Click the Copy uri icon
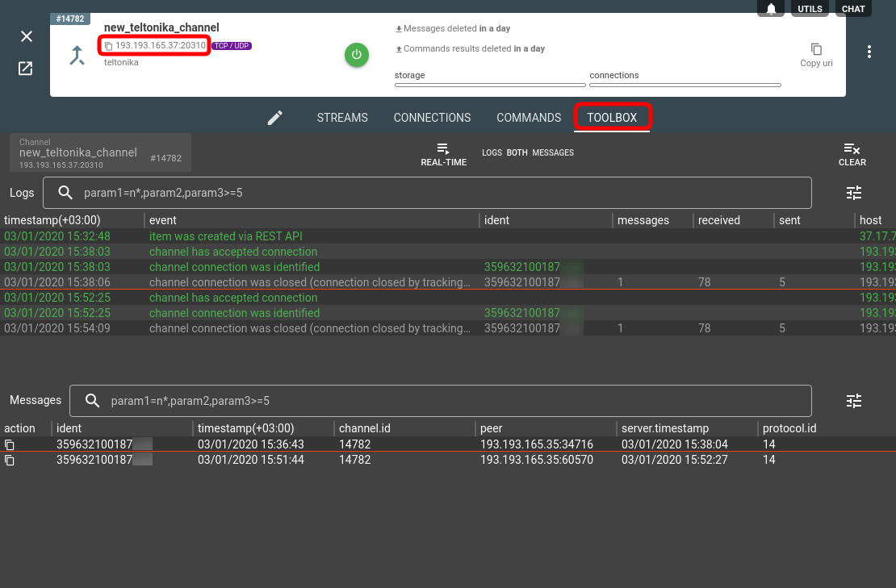896x588 pixels. [816, 50]
